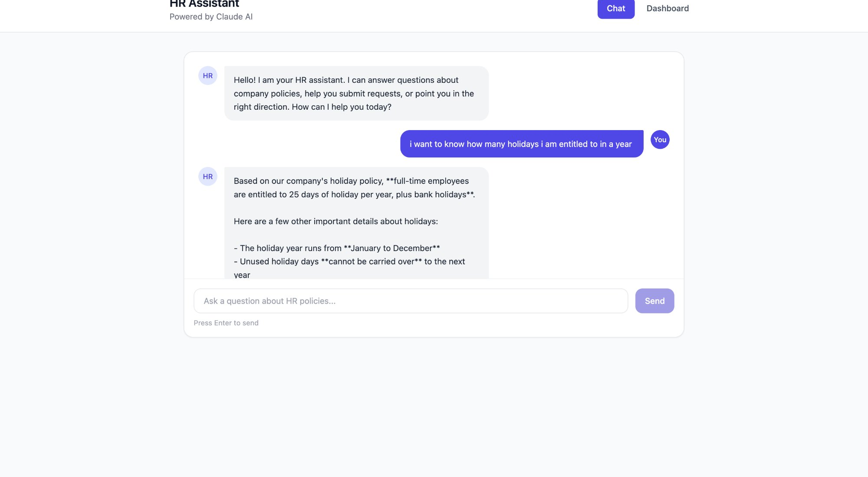Click the Press Enter to send hint text
Screen dimensions: 868x477
click(226, 323)
